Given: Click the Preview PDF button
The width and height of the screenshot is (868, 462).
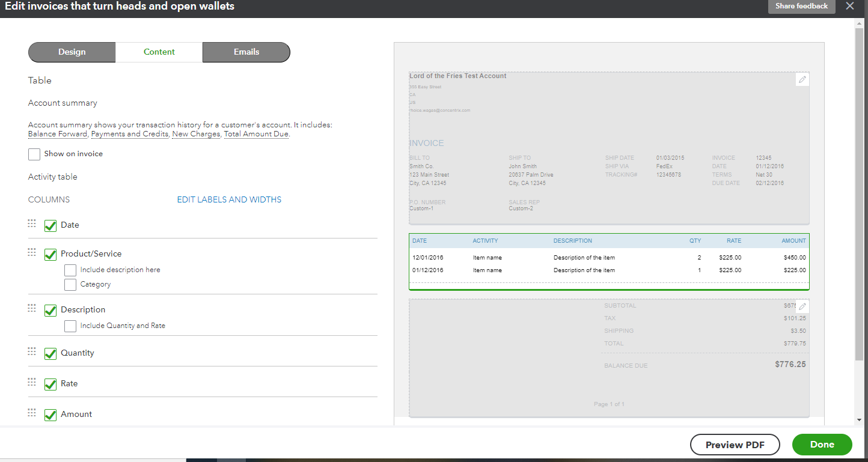Looking at the screenshot, I should (735, 445).
